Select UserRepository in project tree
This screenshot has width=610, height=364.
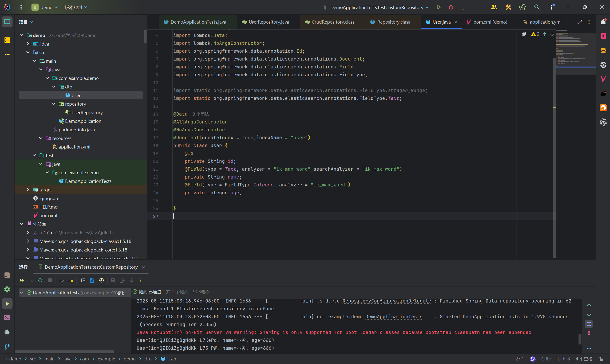click(x=87, y=113)
